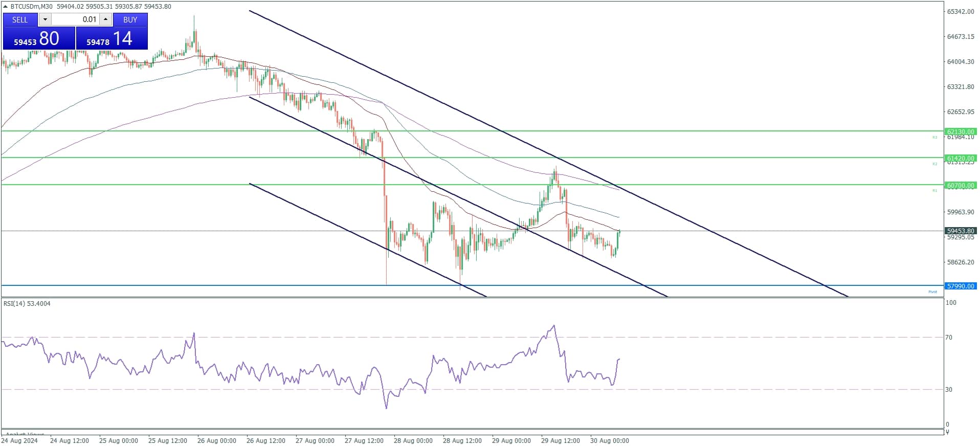The width and height of the screenshot is (980, 447).
Task: Click the 64004.30 price scale label
Action: (961, 61)
